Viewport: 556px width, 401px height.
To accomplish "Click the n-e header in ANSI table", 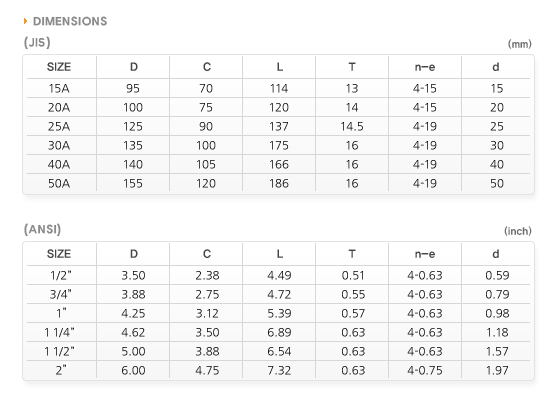I will [x=425, y=254].
